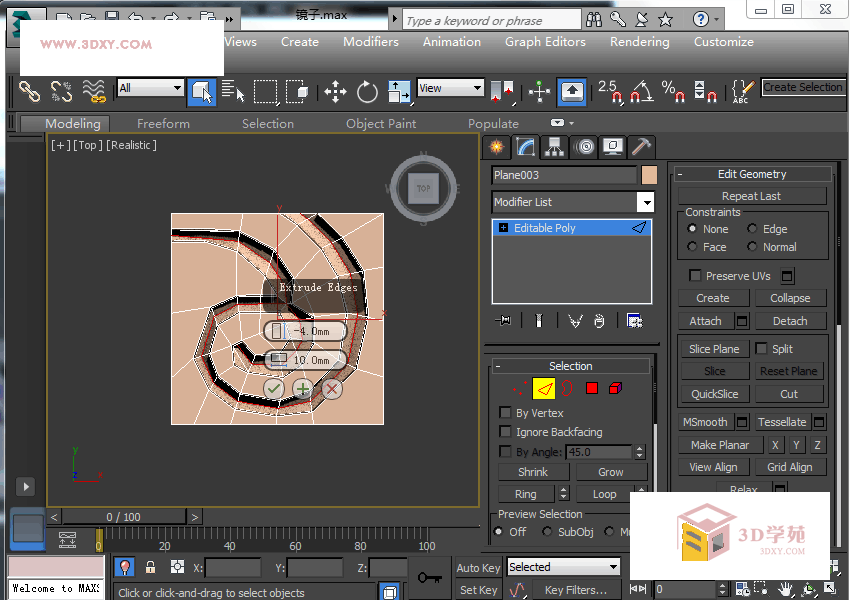Open the Plane003 object color swatch
The height and width of the screenshot is (600, 850).
coord(649,175)
